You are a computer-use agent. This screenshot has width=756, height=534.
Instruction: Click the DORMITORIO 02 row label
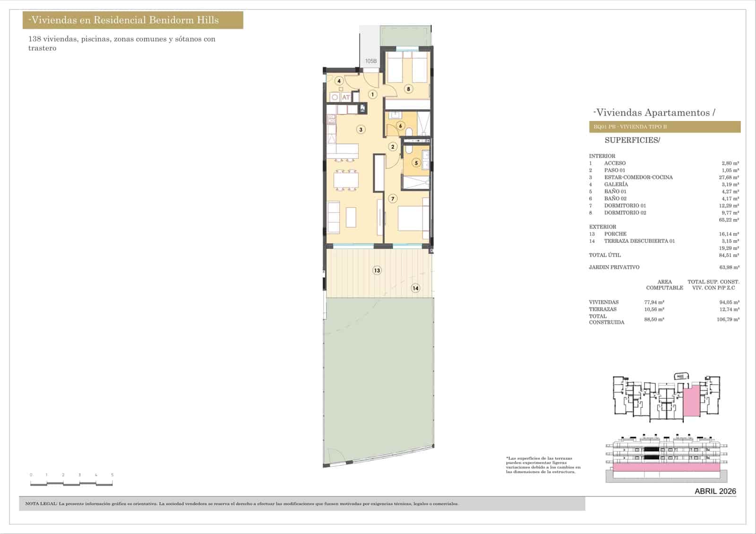tap(625, 213)
